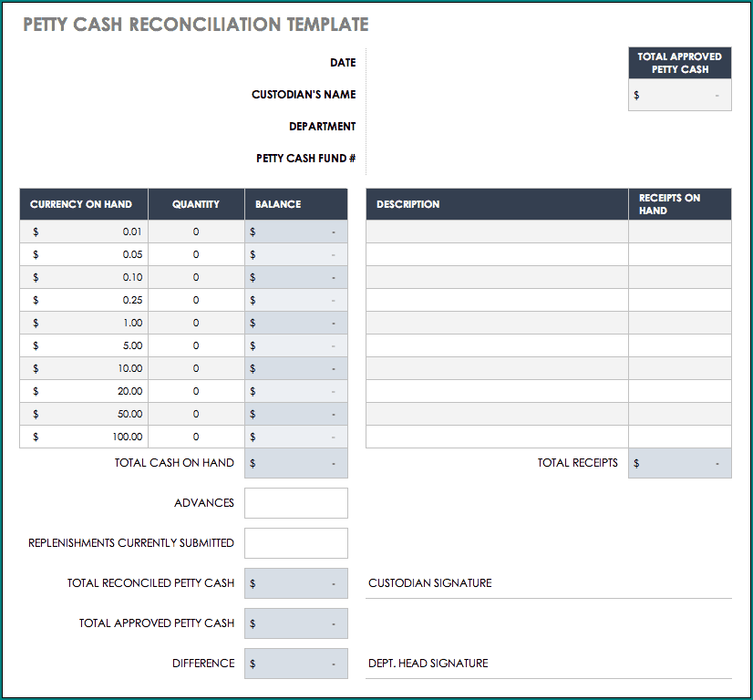Select the balance cell for $5.00

point(295,345)
